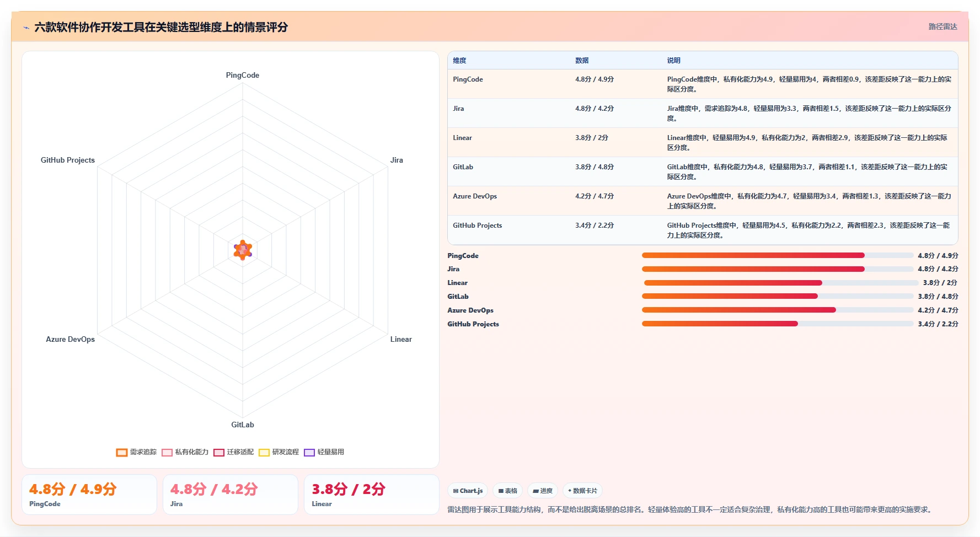This screenshot has height=537, width=980.
Task: Click the 4.2分 / 4.7分 cell in table
Action: click(595, 196)
